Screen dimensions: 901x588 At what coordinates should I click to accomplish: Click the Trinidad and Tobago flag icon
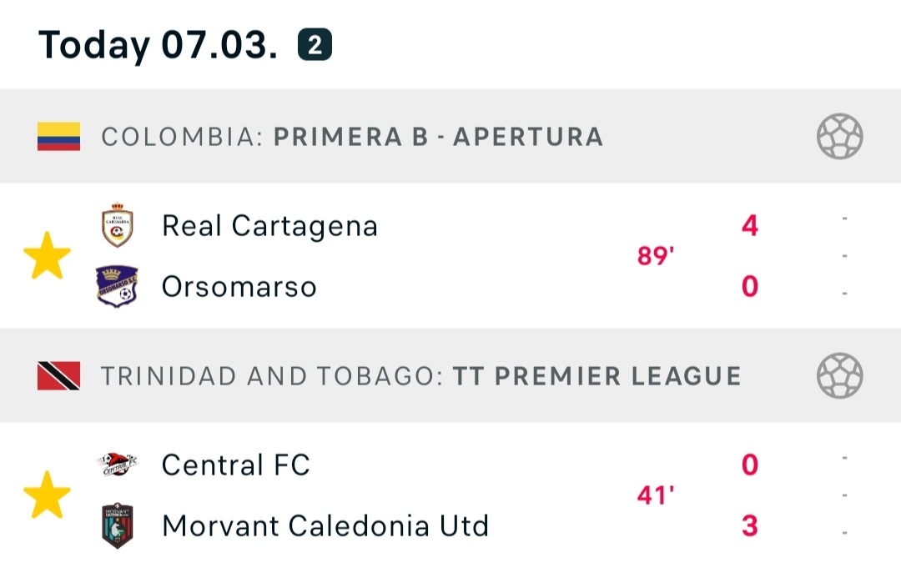click(x=58, y=375)
